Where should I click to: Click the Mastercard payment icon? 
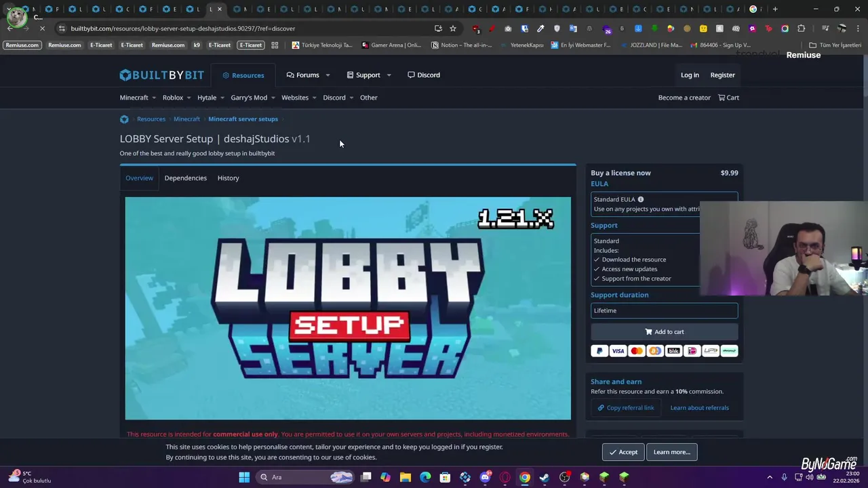coord(636,351)
